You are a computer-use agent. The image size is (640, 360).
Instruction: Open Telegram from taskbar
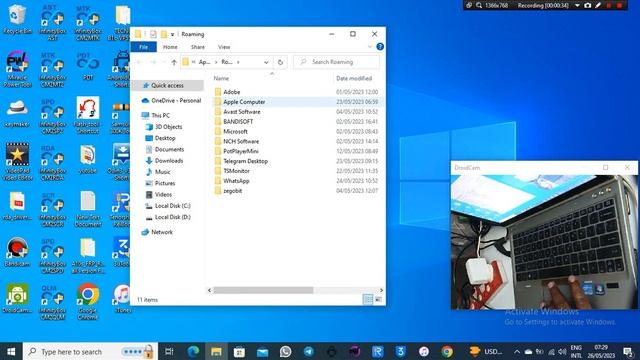[309, 351]
